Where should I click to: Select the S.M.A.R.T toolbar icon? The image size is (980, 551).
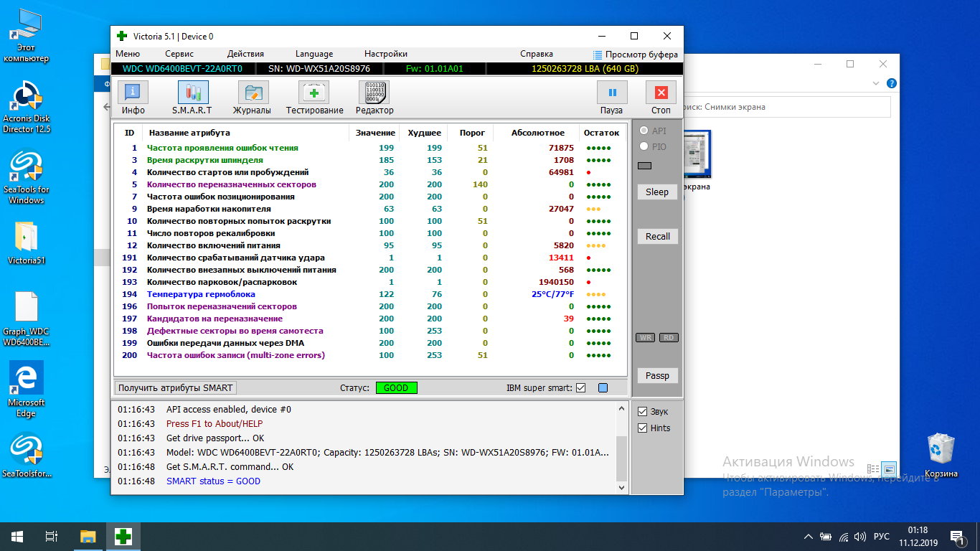192,98
